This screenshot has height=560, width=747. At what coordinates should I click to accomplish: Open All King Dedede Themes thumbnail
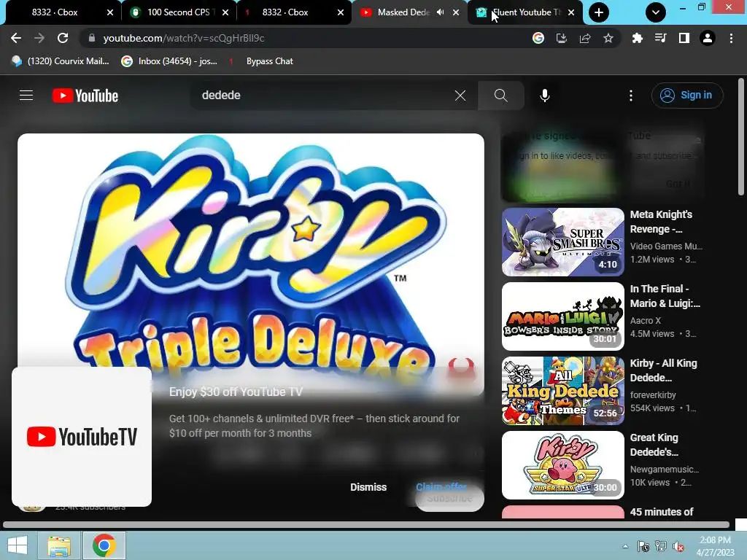tap(562, 391)
